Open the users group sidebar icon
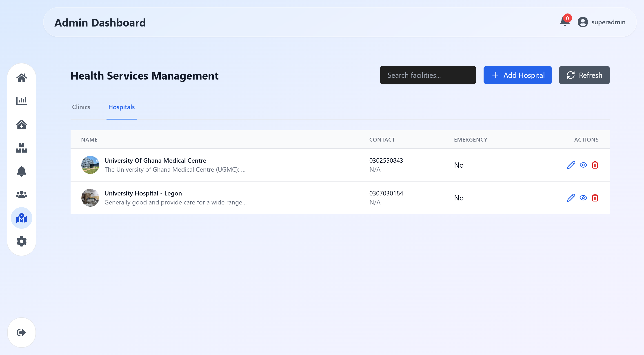This screenshot has height=355, width=644. point(22,195)
